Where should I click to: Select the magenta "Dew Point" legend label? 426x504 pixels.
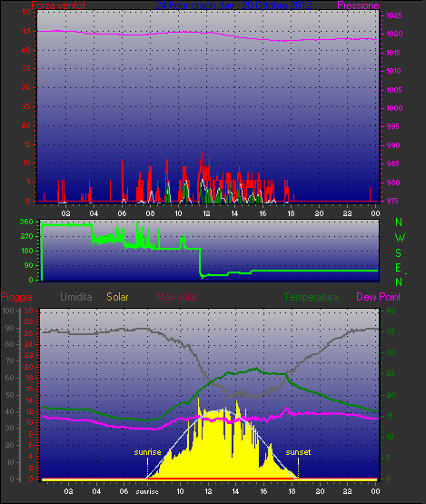pos(379,297)
